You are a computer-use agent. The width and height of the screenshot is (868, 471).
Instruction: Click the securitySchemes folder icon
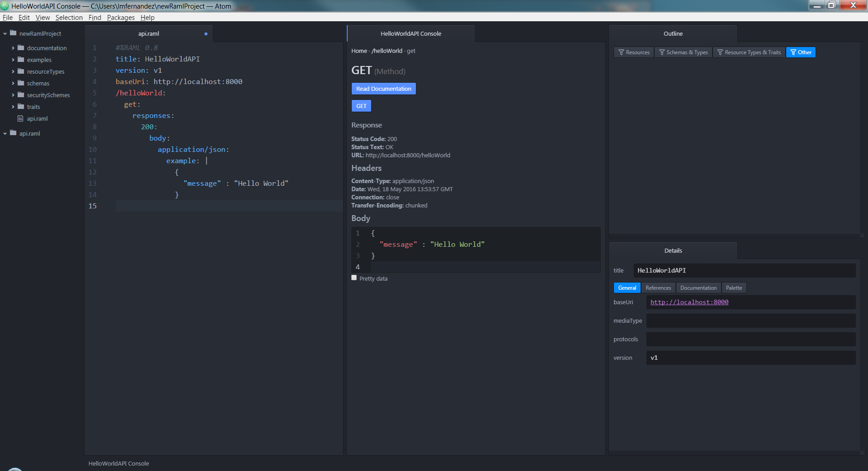coord(21,94)
